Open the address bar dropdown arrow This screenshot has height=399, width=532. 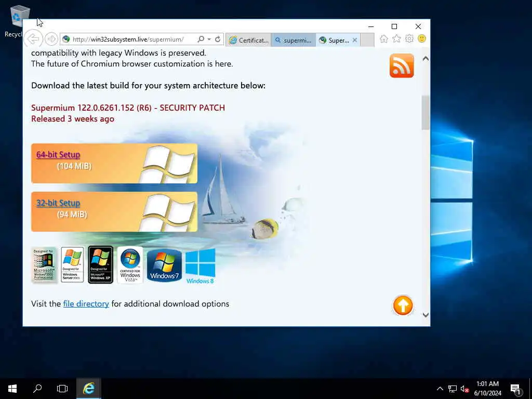tap(209, 39)
